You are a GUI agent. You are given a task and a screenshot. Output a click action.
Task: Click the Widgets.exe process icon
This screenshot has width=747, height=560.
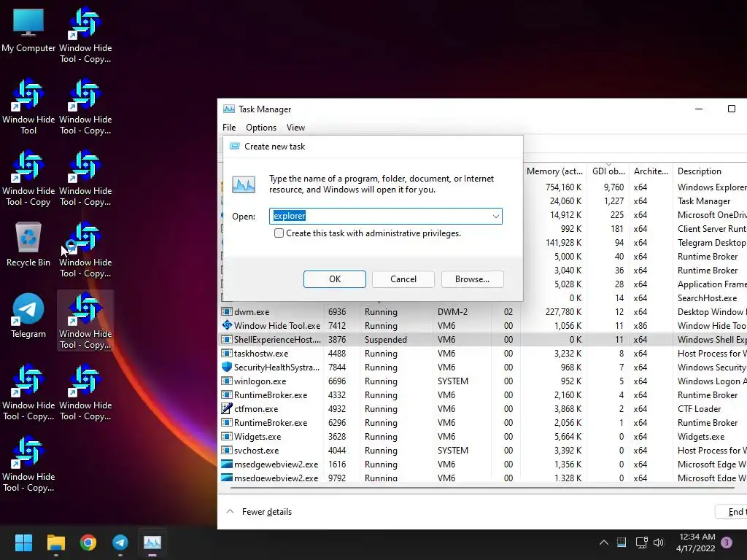[x=227, y=437]
